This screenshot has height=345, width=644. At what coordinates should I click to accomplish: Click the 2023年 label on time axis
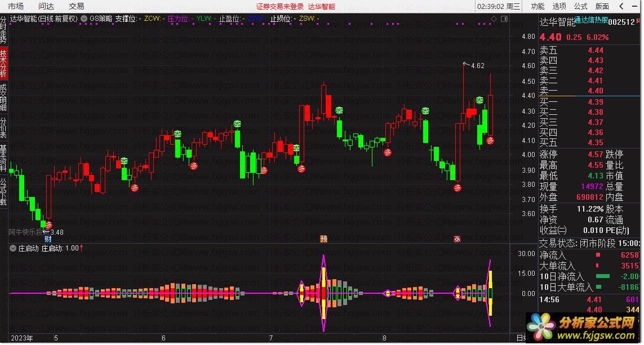tap(22, 338)
